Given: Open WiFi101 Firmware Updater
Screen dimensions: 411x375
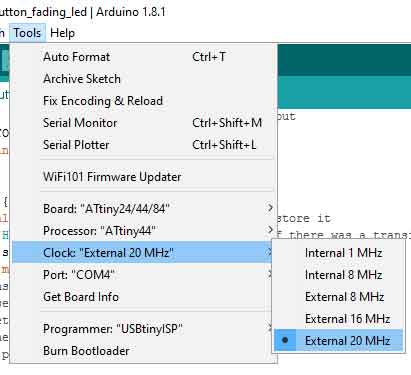Looking at the screenshot, I should click(x=143, y=177).
